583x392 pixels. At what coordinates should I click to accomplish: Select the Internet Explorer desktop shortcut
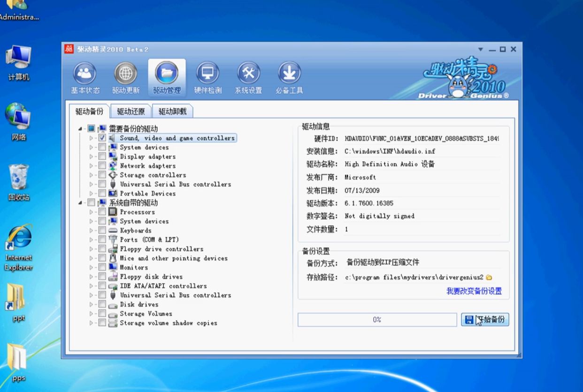(19, 238)
